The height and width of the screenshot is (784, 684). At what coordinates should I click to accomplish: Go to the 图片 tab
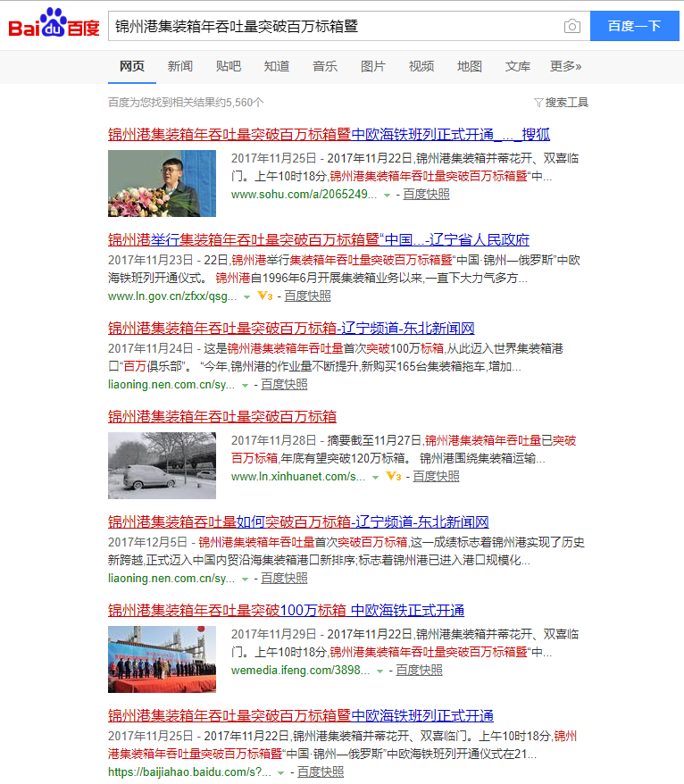point(373,66)
